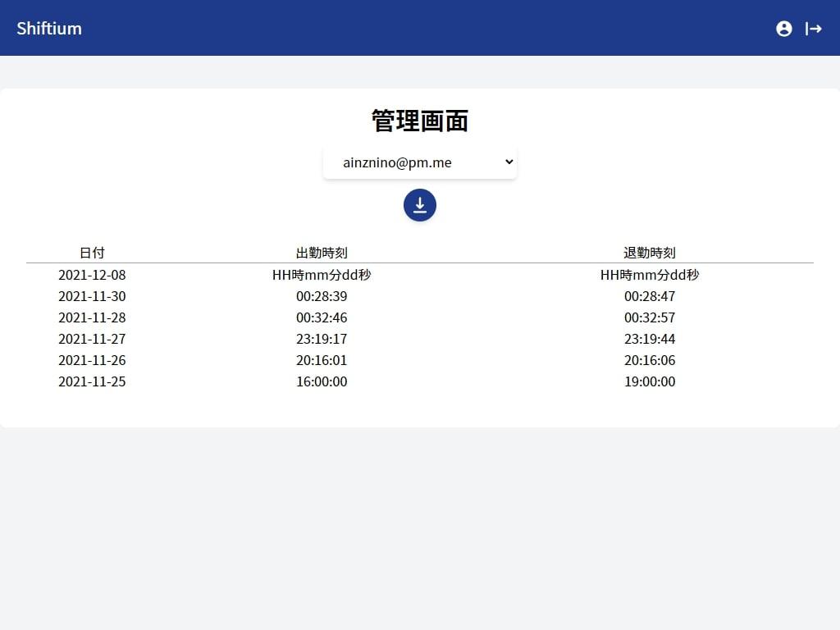This screenshot has width=840, height=630.
Task: Click clock-in time 16:00:00
Action: pyautogui.click(x=322, y=382)
